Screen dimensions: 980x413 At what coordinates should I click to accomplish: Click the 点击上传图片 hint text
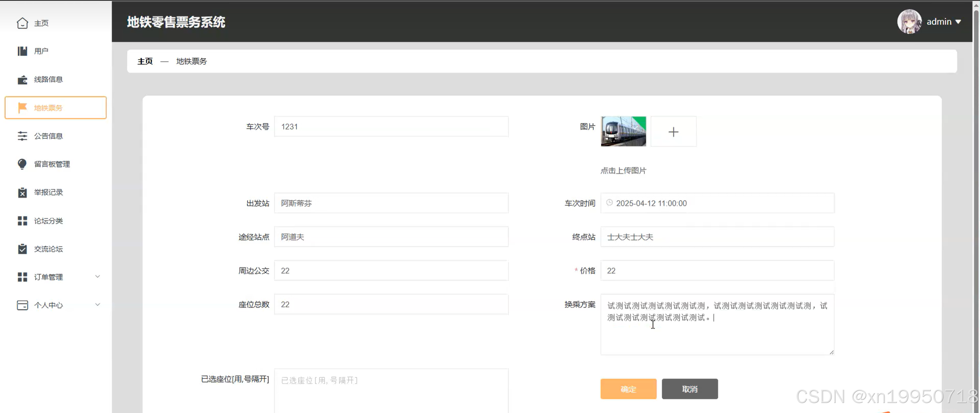click(x=623, y=171)
